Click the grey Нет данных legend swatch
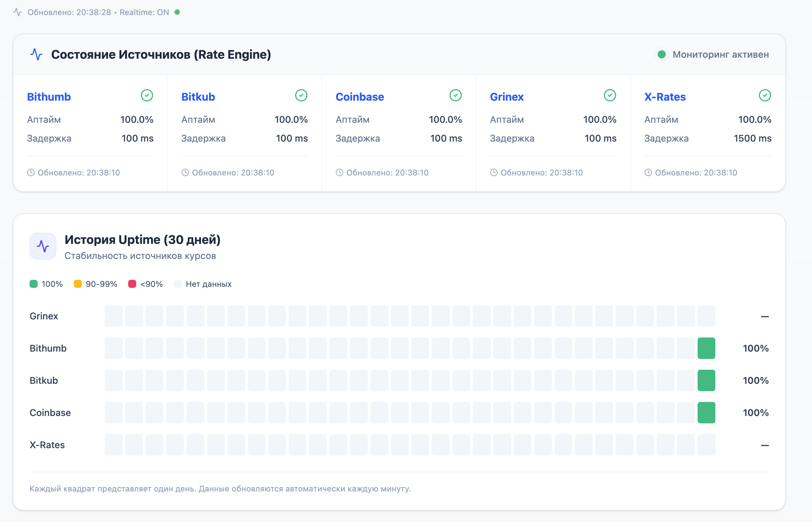This screenshot has width=812, height=522. point(177,284)
